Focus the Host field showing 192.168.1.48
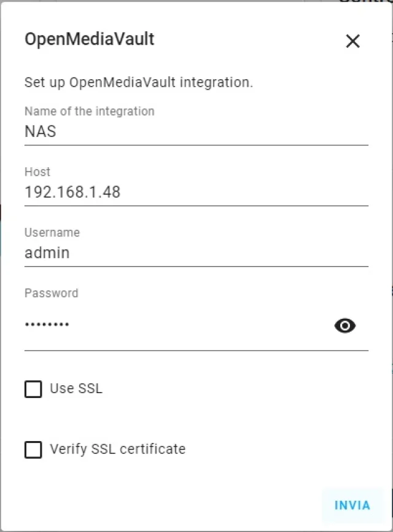Viewport: 393px width, 532px height. pyautogui.click(x=72, y=192)
